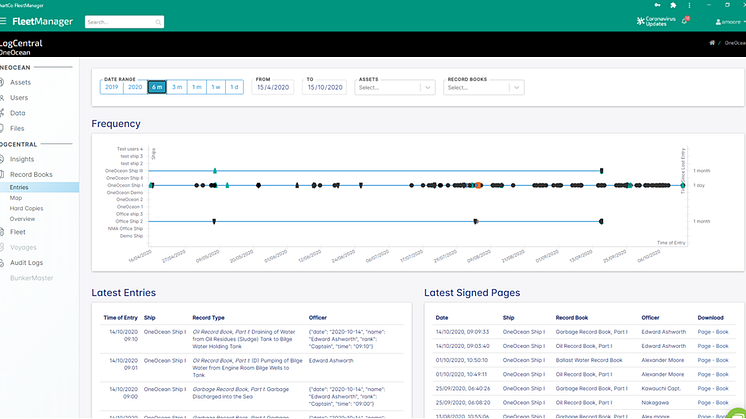Image resolution: width=746 pixels, height=419 pixels.
Task: Open the hamburger menu beside FleetManager
Action: (3, 21)
